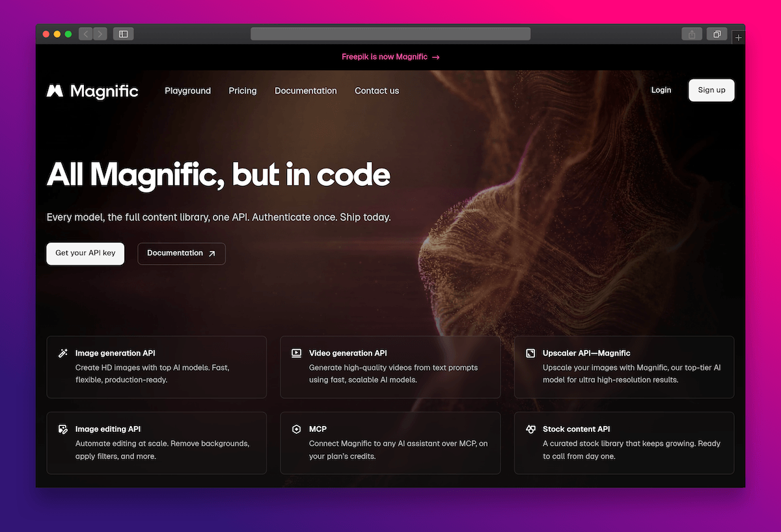Click the Sign up button
Image resolution: width=781 pixels, height=532 pixels.
pos(711,90)
